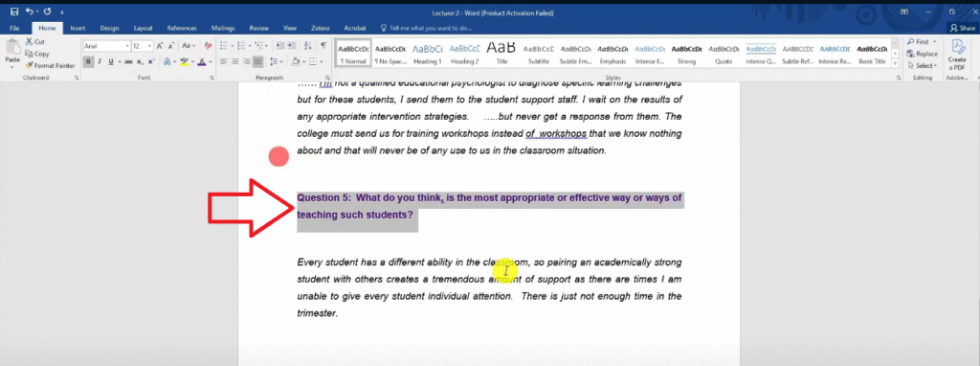
Task: Expand the Styles gallery More arrow
Action: click(x=896, y=64)
